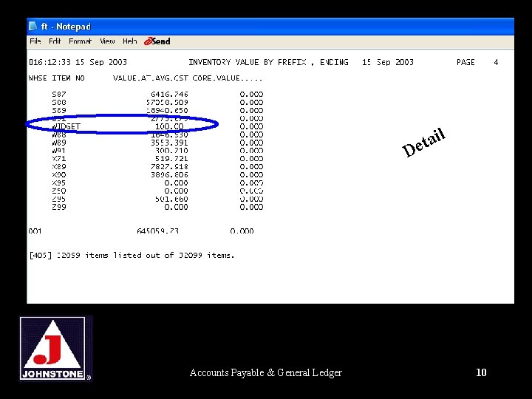
Task: Click item Z99 in the list
Action: pos(59,207)
